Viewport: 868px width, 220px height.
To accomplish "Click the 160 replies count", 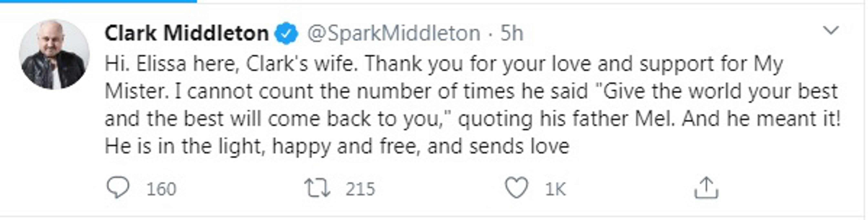I will tap(161, 189).
